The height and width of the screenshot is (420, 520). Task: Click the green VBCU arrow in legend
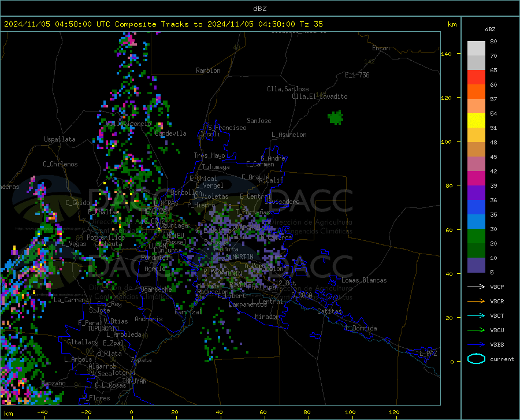click(476, 330)
